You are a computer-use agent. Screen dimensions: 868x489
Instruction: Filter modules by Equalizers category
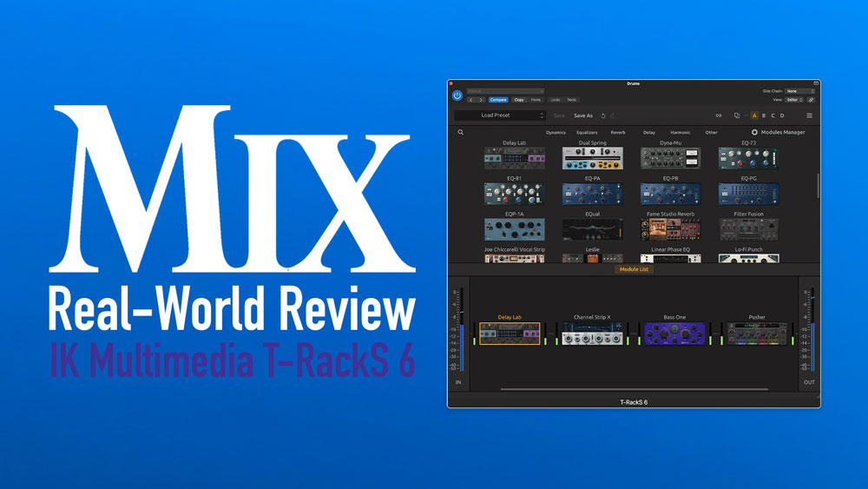(587, 133)
